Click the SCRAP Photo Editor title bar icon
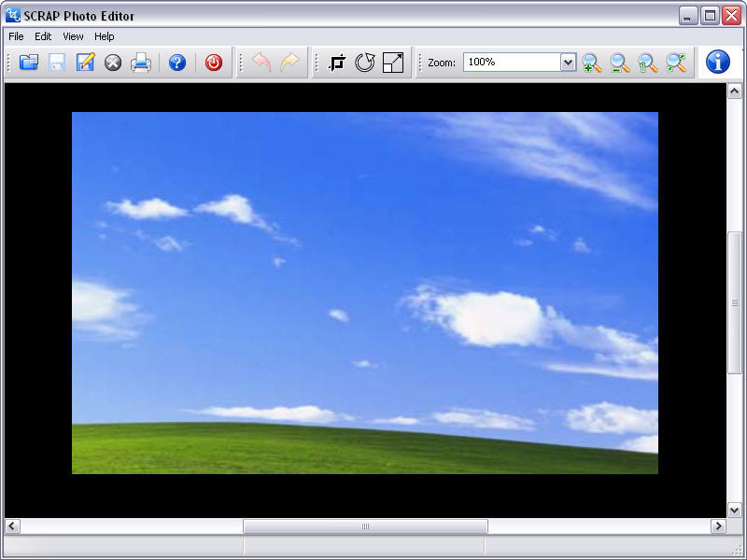Image resolution: width=747 pixels, height=560 pixels. [x=13, y=15]
